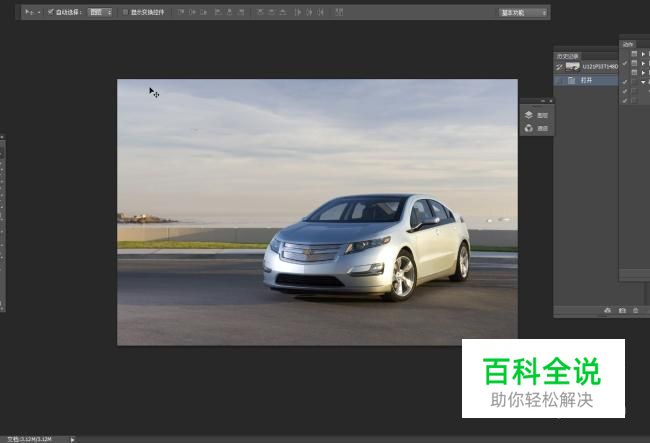Switch to the Actions (动作) tab
Viewport: 650px width, 443px height.
tap(628, 44)
